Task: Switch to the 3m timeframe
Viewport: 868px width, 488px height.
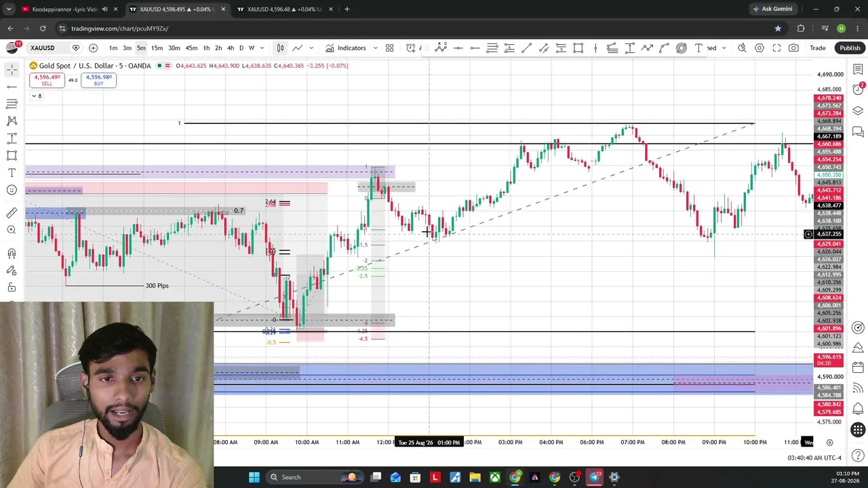Action: 127,48
